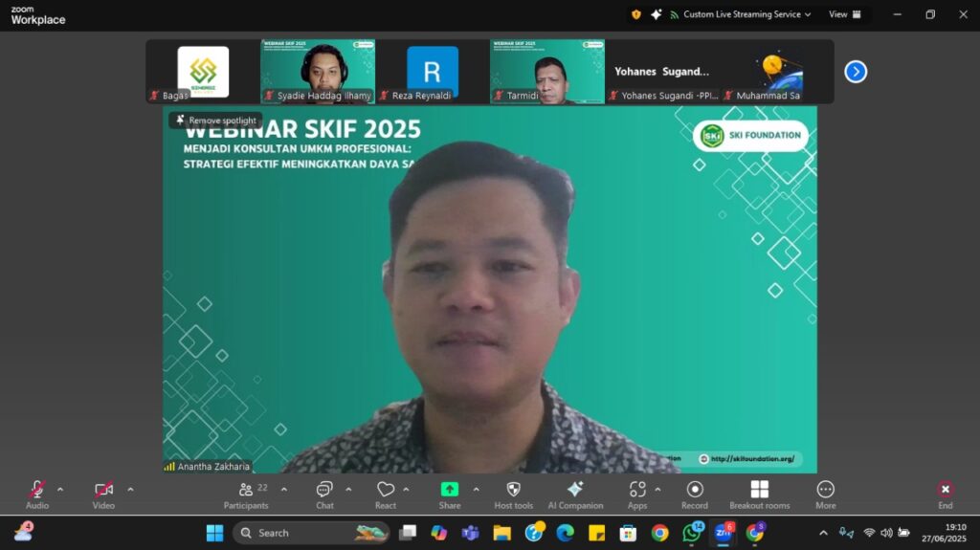Start camera with the Video button
Image resolution: width=980 pixels, height=550 pixels.
coord(103,495)
